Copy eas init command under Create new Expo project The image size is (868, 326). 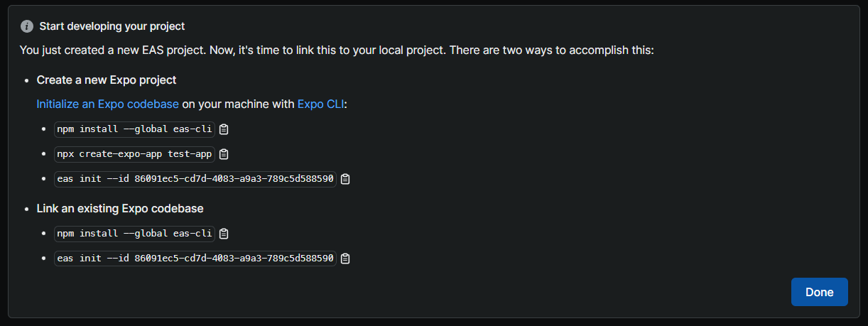[x=345, y=179]
